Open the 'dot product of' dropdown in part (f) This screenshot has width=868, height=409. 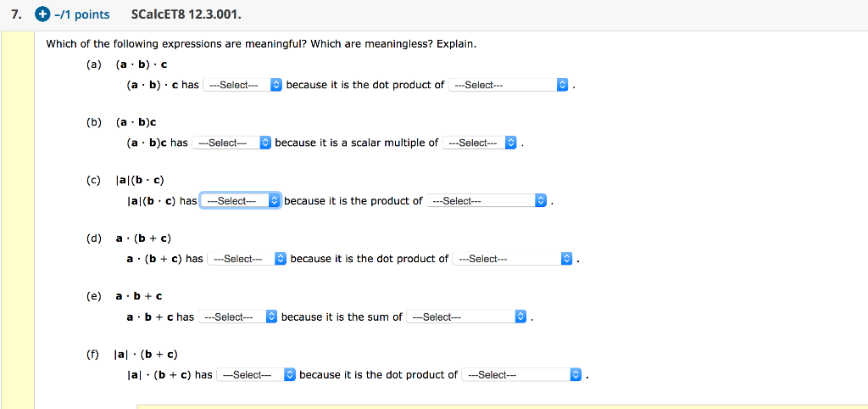tap(521, 375)
